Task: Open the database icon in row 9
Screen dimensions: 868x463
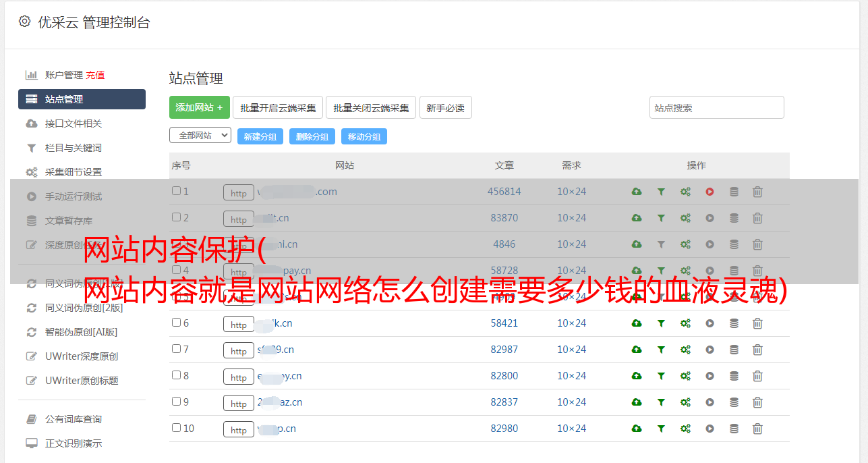Action: tap(734, 402)
